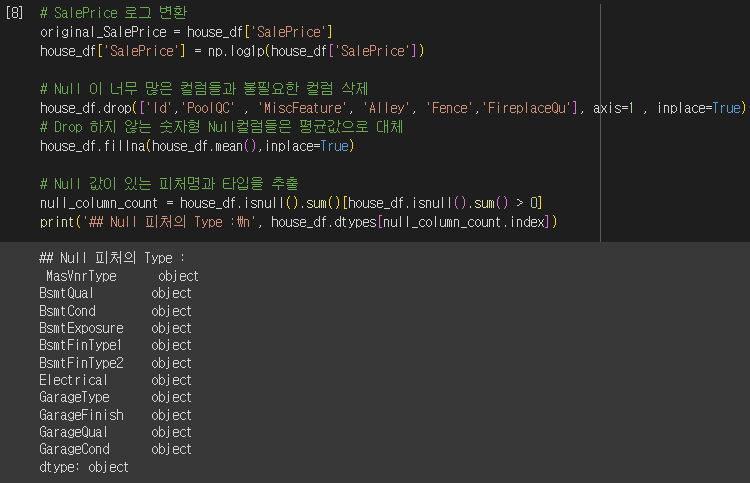The height and width of the screenshot is (483, 750).
Task: Click the 'dtype: object' output line
Action: [84, 467]
